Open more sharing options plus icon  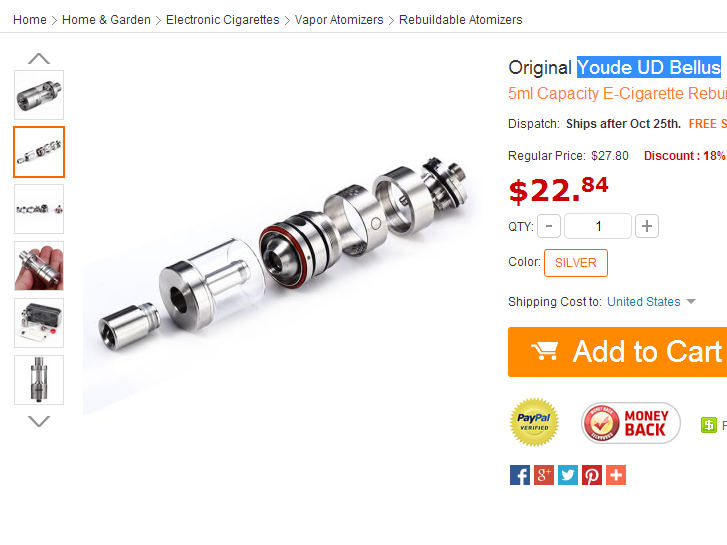click(616, 475)
